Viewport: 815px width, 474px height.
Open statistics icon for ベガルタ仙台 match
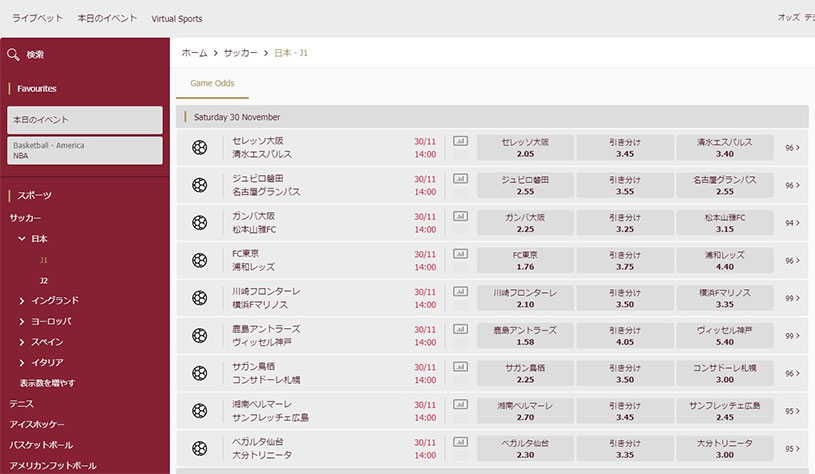point(461,442)
